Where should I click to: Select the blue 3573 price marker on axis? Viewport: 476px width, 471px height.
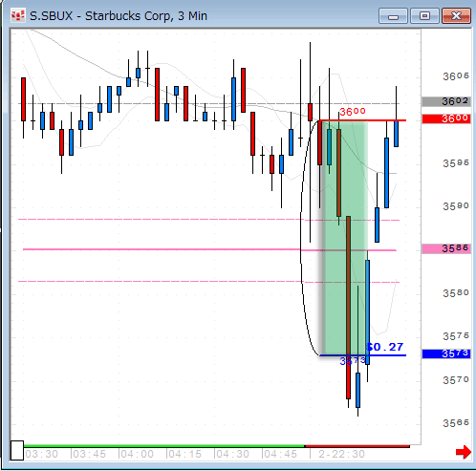click(x=446, y=353)
